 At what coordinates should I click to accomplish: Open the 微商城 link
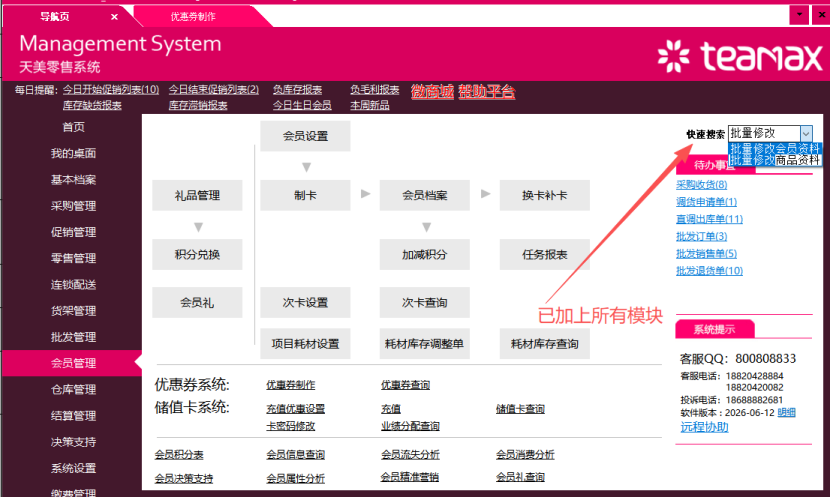(432, 92)
